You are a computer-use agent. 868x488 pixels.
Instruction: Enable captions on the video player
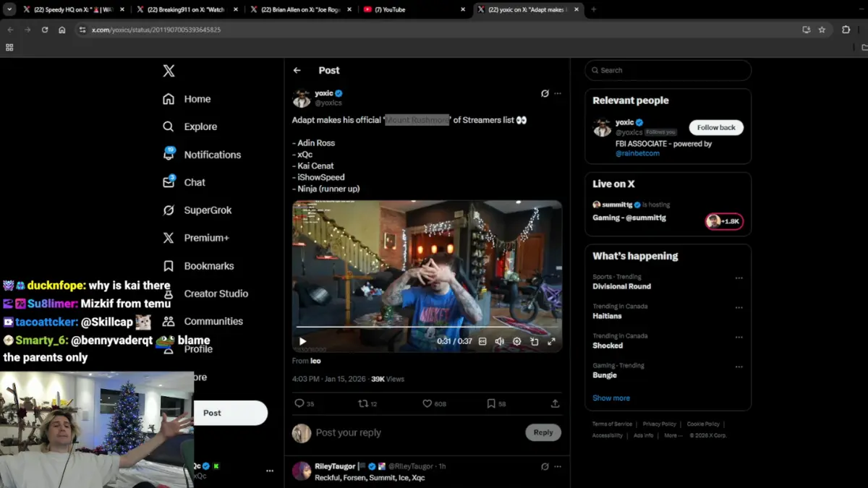coord(481,341)
